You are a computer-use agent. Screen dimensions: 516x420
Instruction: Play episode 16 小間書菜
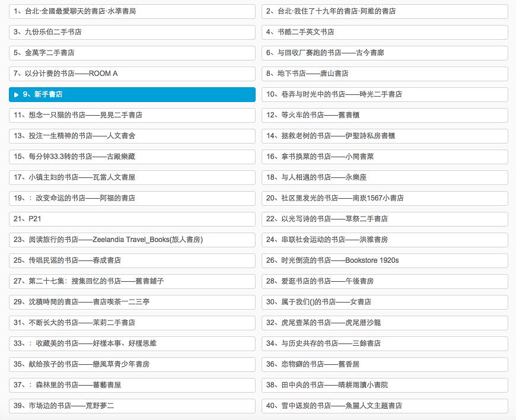click(x=385, y=157)
